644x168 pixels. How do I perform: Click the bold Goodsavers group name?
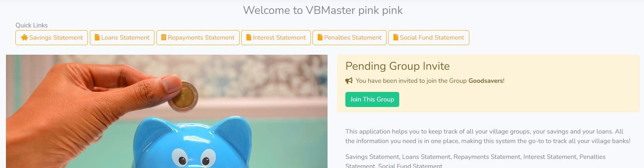click(x=486, y=81)
